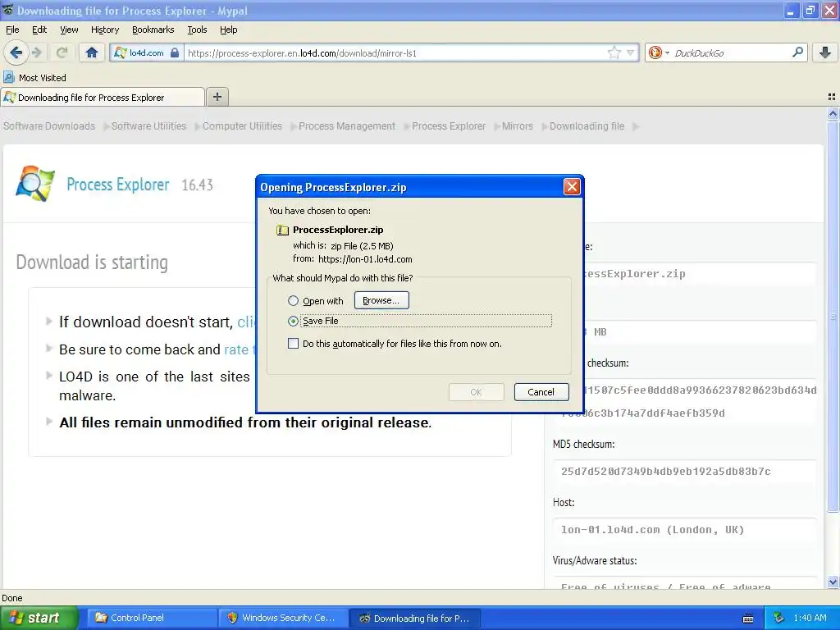Click Downloading file taskbar button
The image size is (840, 630).
tap(415, 618)
